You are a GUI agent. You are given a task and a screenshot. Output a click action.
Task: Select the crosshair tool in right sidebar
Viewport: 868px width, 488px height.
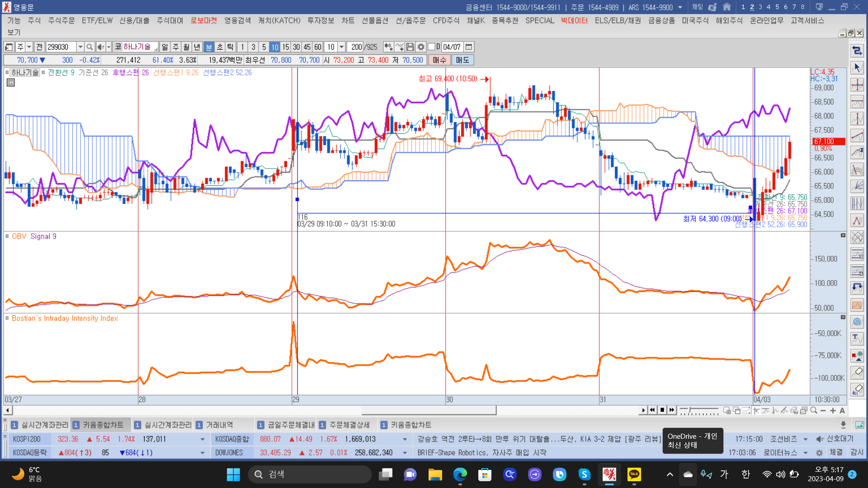coord(857,85)
